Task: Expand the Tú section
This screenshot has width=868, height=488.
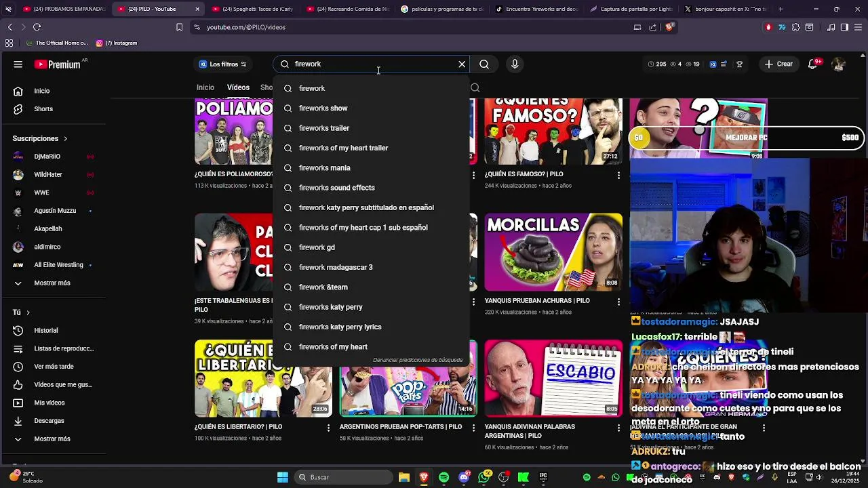Action: (x=22, y=312)
